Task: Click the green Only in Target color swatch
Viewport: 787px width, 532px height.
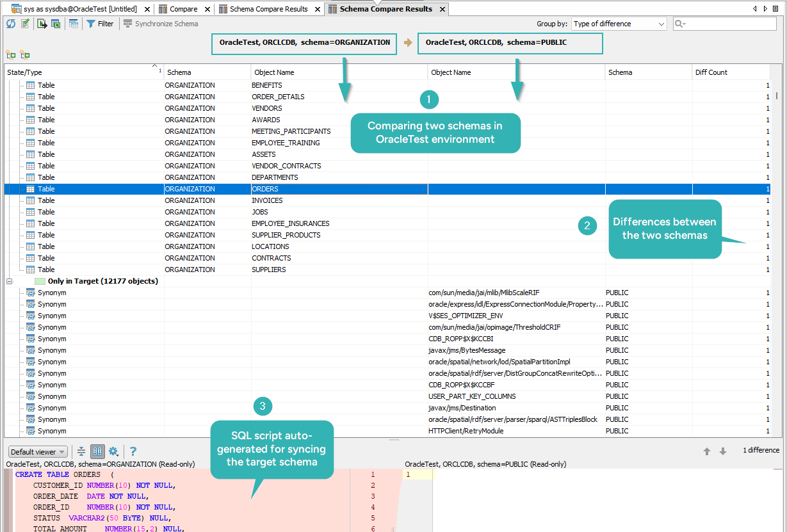Action: tap(40, 281)
